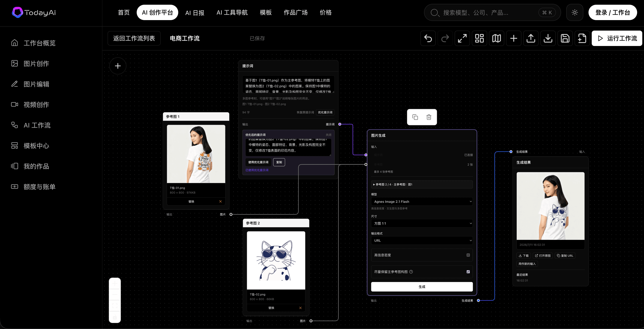Open 我的作品 in sidebar
The height and width of the screenshot is (329, 644).
30,166
